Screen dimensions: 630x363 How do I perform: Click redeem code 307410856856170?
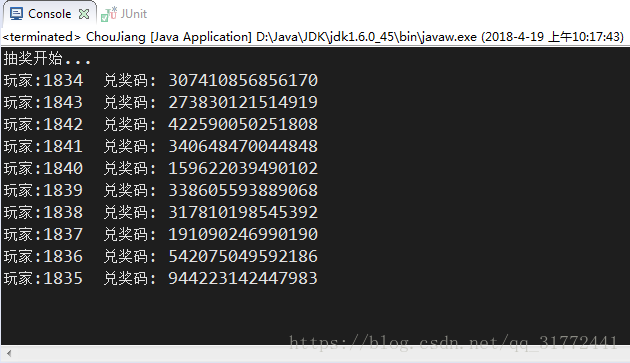[243, 80]
